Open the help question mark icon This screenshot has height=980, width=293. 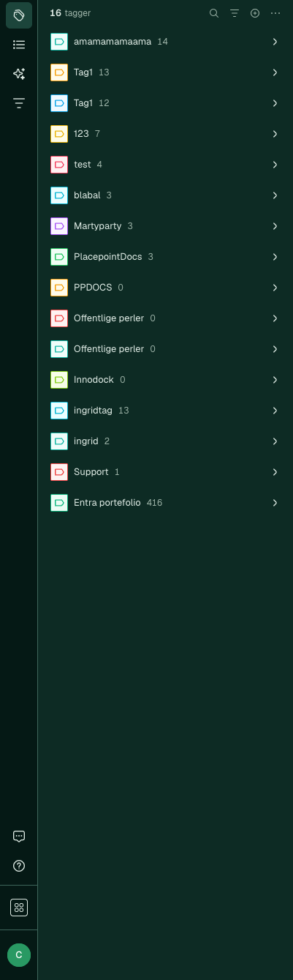19,866
